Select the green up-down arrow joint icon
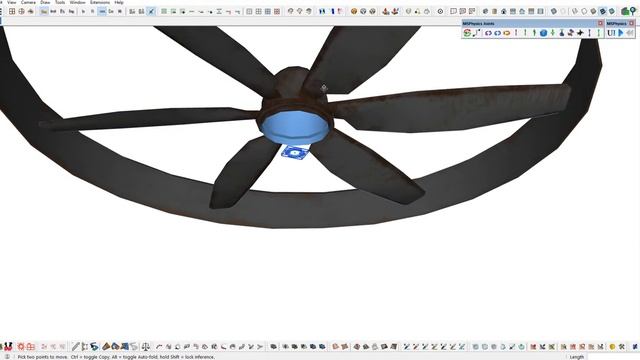 (x=553, y=33)
